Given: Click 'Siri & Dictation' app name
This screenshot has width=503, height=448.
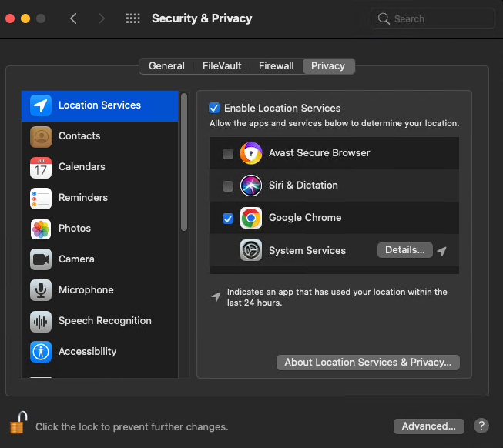Looking at the screenshot, I should tap(303, 186).
